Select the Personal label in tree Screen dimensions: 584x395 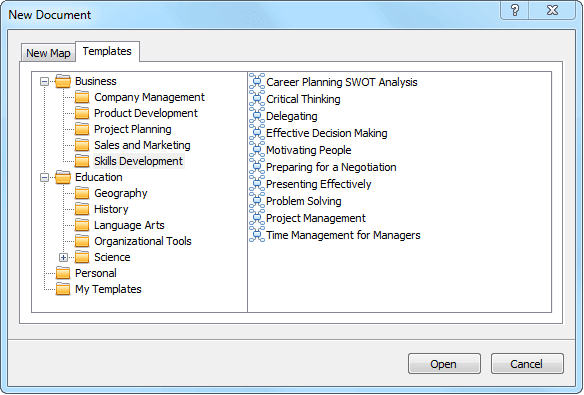click(x=96, y=273)
